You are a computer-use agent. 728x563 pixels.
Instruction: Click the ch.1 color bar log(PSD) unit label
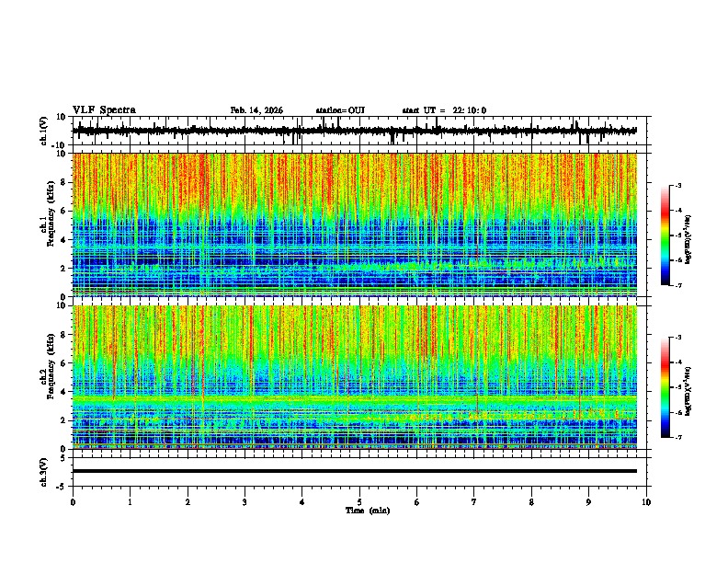click(x=688, y=239)
